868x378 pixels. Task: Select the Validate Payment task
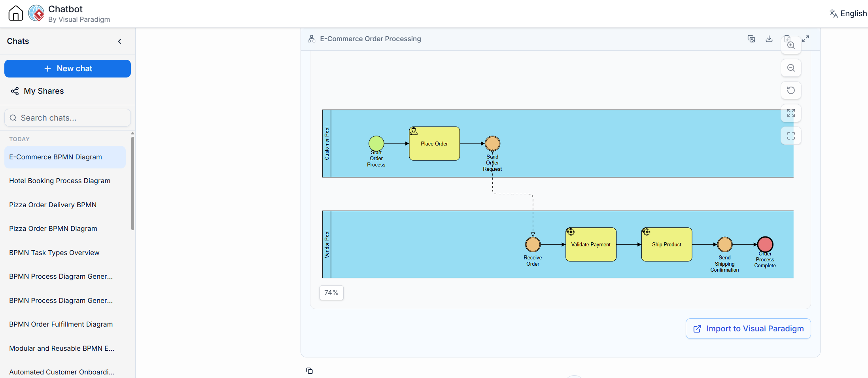(591, 244)
